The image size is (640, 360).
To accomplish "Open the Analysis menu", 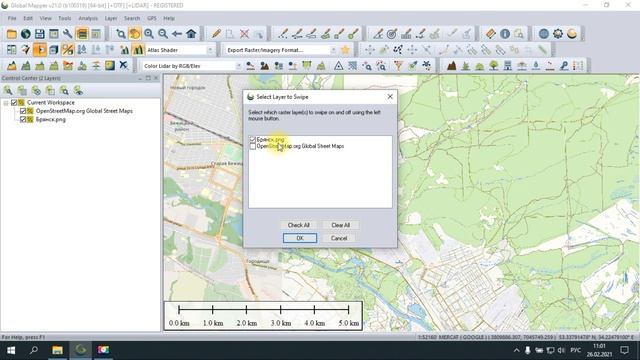I will coord(88,18).
